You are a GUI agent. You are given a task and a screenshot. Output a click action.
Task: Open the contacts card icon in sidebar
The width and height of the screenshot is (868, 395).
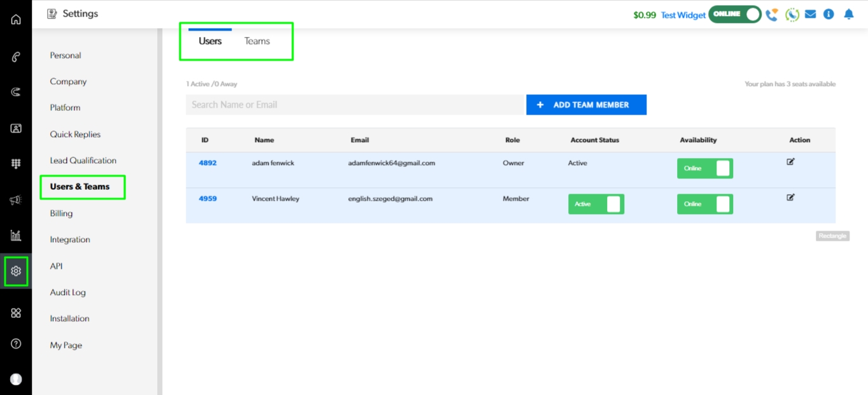click(16, 128)
